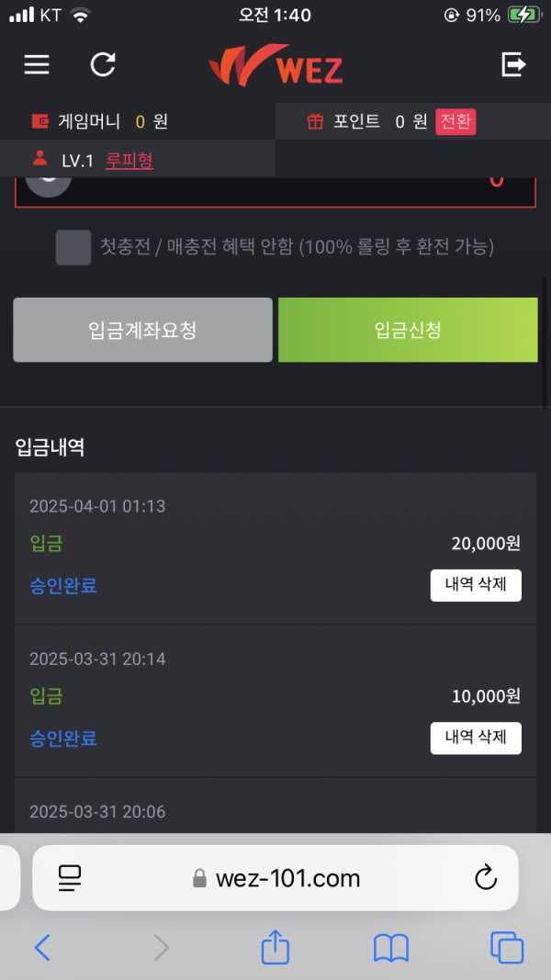This screenshot has width=551, height=980.
Task: Open the 루피형 username link
Action: tap(129, 161)
